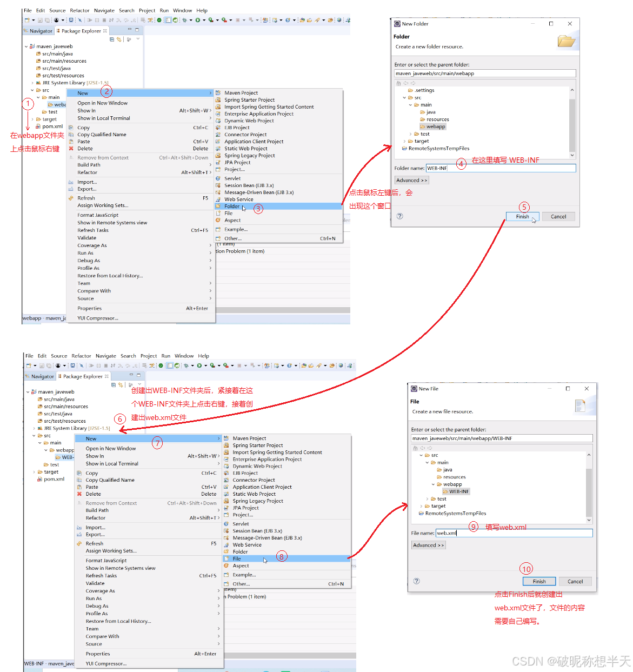Click the Paste icon in lower Eclipse context menu

79,487
